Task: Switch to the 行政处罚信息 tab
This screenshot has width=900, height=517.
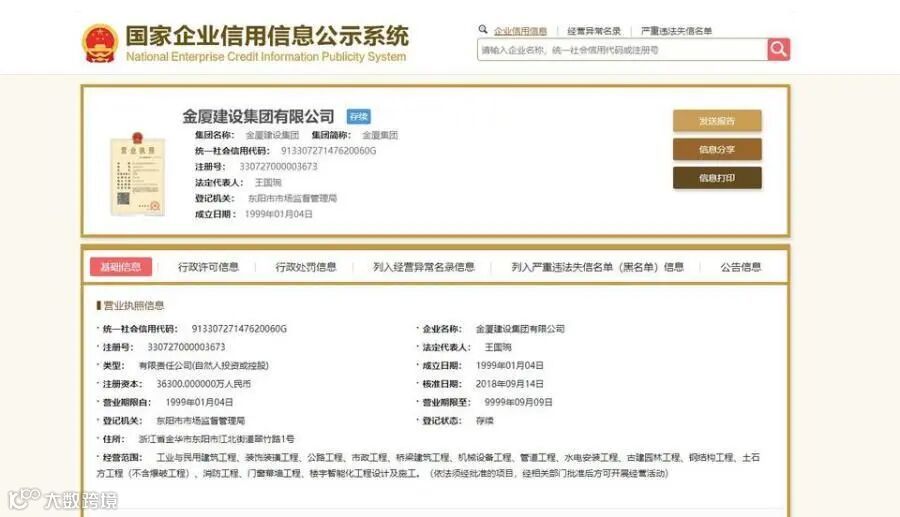Action: click(x=306, y=267)
